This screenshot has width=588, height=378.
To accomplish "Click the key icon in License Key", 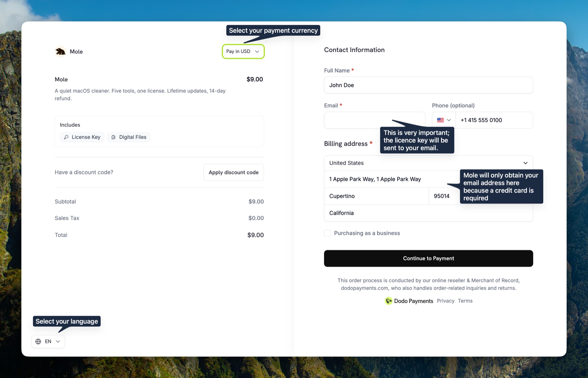I will (66, 137).
